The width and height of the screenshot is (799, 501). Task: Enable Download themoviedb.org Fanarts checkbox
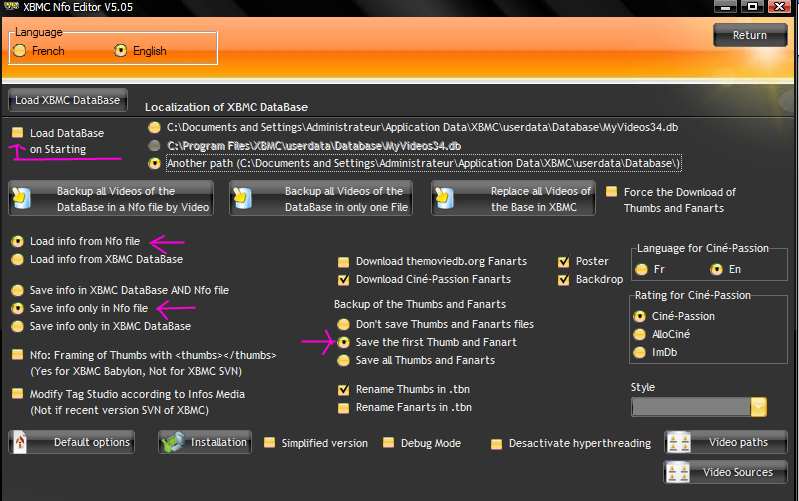[343, 262]
